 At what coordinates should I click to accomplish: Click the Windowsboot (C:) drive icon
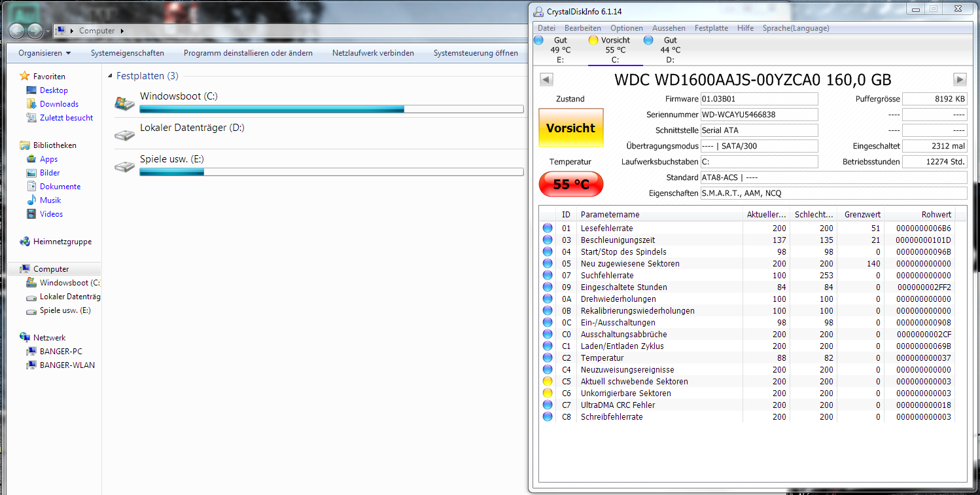click(x=124, y=103)
